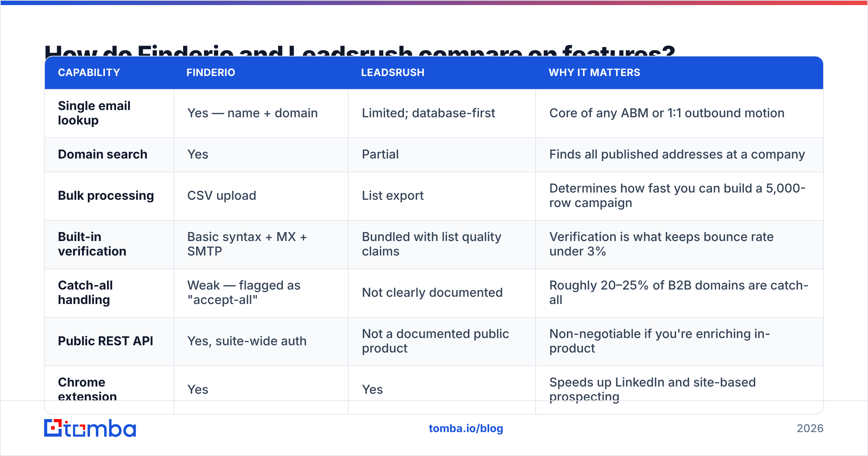The width and height of the screenshot is (868, 456).
Task: Click 'Core of any ABM or 1:1 outbound motion'
Action: [x=667, y=113]
